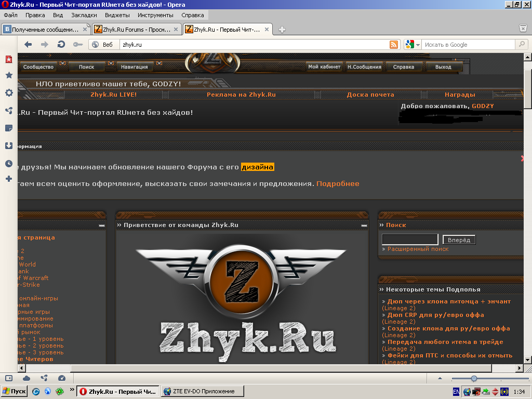Click the forward navigation arrow
532x399 pixels.
coord(45,45)
